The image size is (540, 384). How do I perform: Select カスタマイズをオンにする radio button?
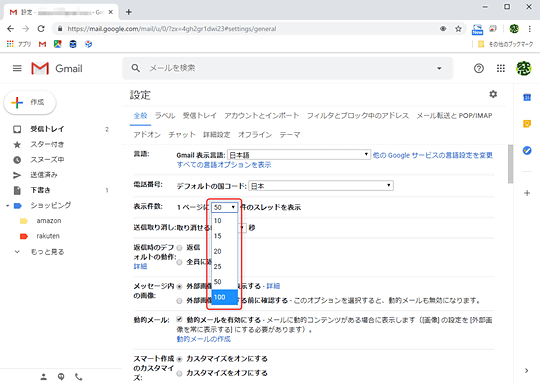179,359
